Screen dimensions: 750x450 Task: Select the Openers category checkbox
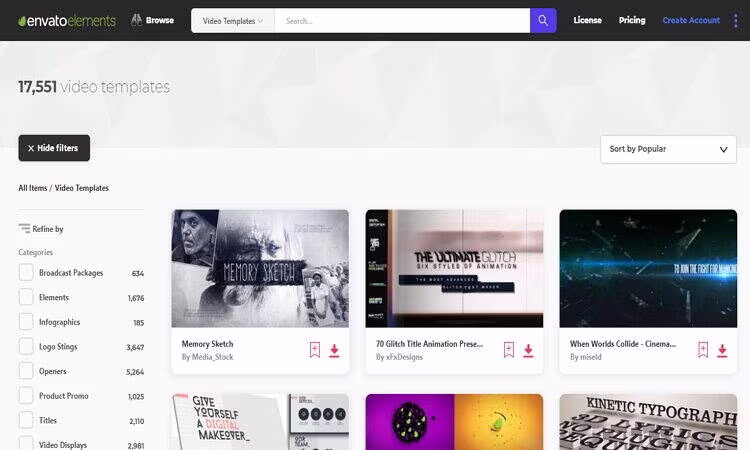(26, 371)
